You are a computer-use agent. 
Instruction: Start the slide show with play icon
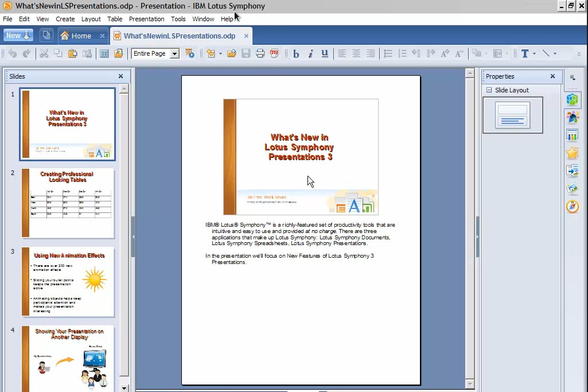(x=190, y=53)
